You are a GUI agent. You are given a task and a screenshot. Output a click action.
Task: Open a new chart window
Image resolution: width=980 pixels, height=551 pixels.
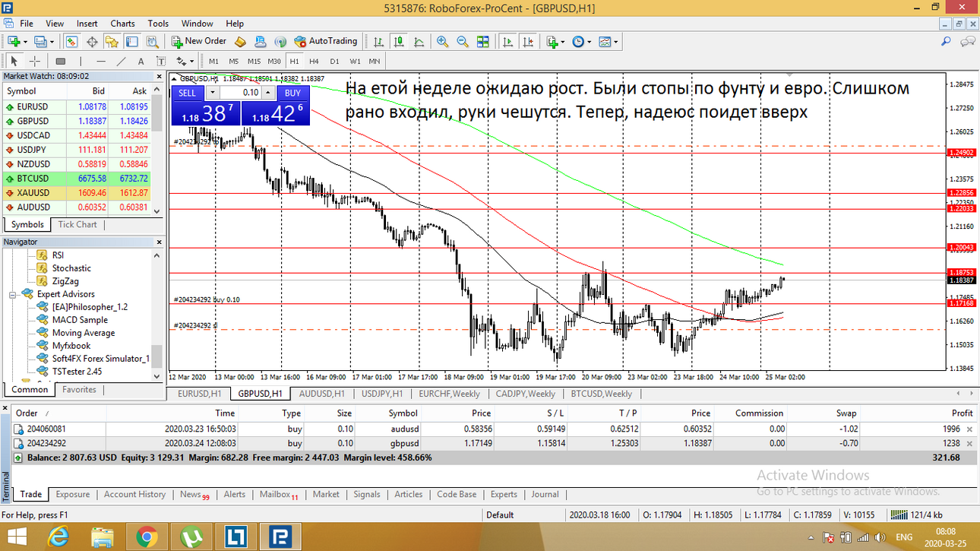[14, 42]
